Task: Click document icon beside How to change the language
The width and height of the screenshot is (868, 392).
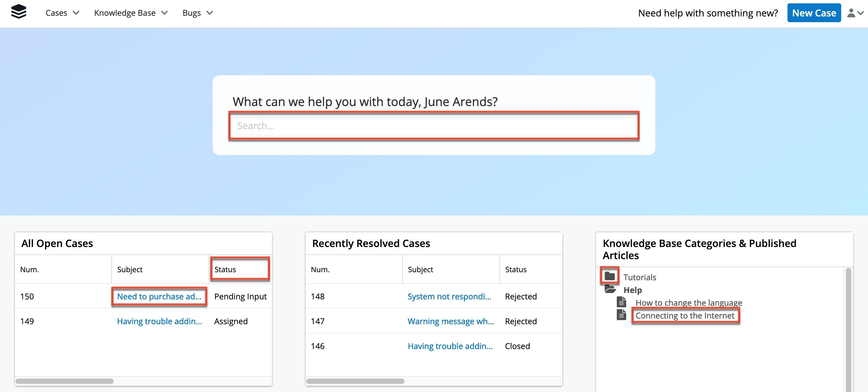Action: pos(621,302)
